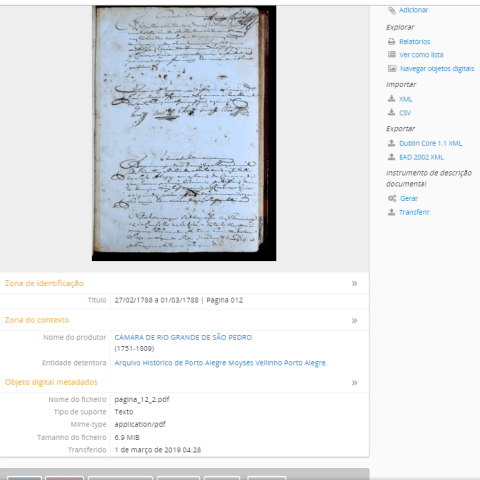Screen dimensions: 480x480
Task: Collapse the Zona de identificação section
Action: pyautogui.click(x=354, y=283)
